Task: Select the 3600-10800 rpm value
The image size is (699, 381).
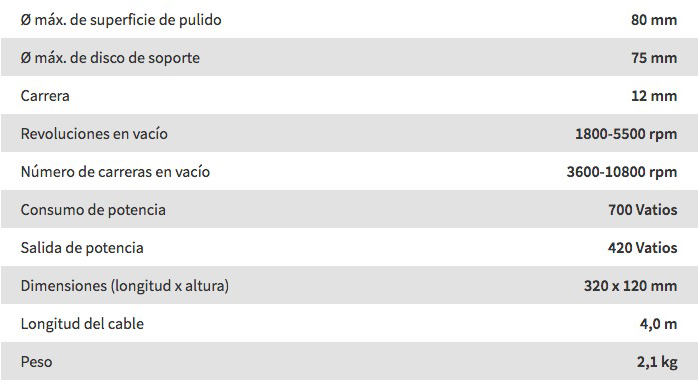Action: (622, 172)
